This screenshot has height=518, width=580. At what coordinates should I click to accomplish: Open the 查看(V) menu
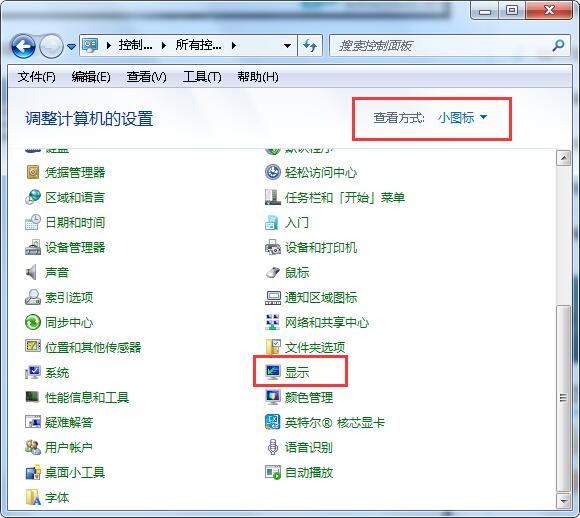click(x=146, y=77)
